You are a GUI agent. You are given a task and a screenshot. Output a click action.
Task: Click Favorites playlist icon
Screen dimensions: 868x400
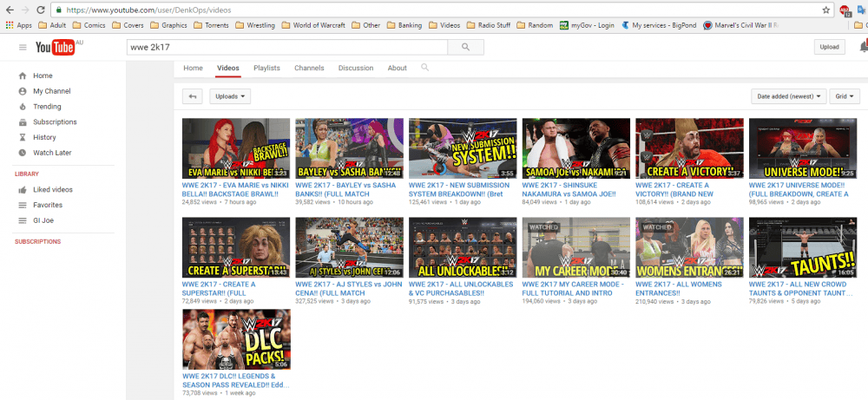[23, 206]
